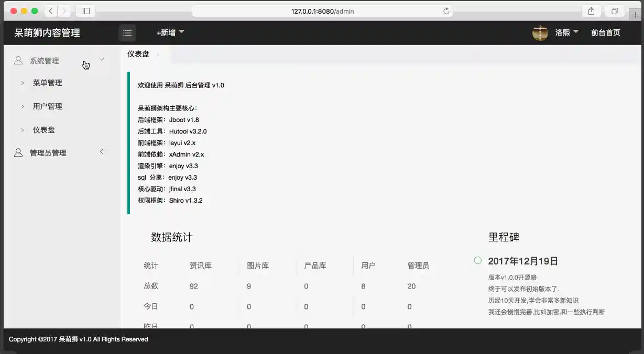Click the share icon in browser toolbar

tap(591, 10)
